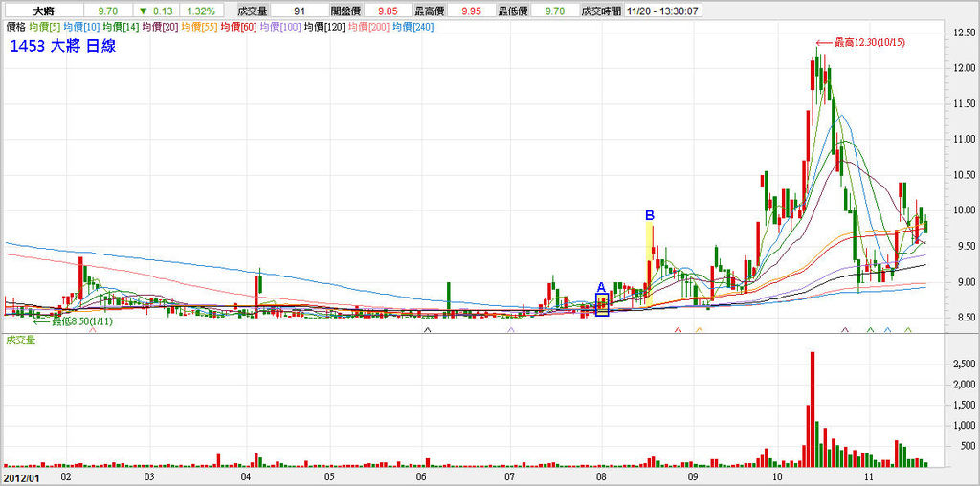This screenshot has height=486, width=980.
Task: Click the 08 month axis label
Action: [601, 476]
